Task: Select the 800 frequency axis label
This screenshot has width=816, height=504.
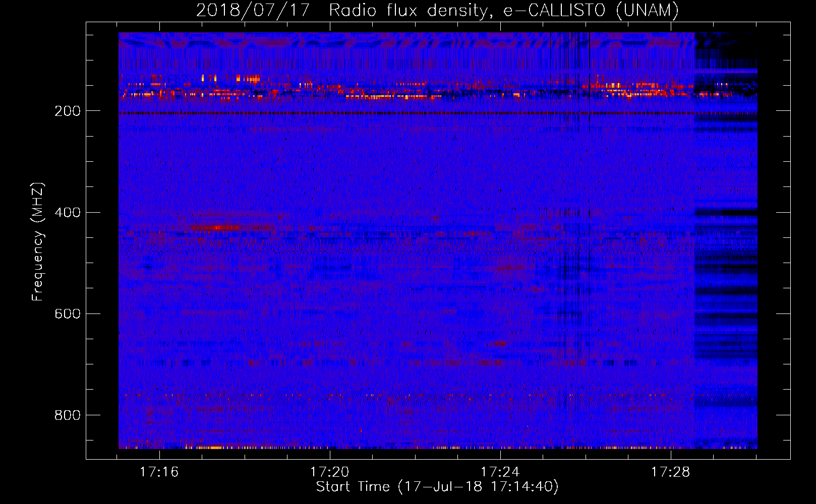Action: point(67,415)
